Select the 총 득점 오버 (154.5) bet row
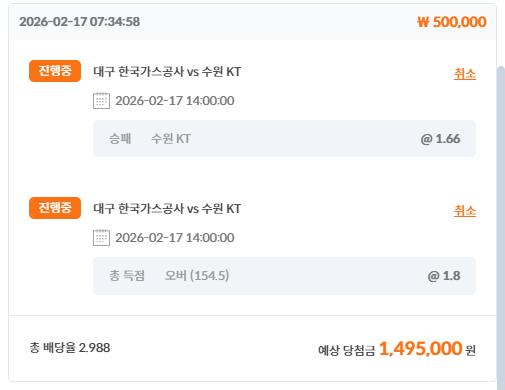The image size is (505, 390). pos(284,276)
